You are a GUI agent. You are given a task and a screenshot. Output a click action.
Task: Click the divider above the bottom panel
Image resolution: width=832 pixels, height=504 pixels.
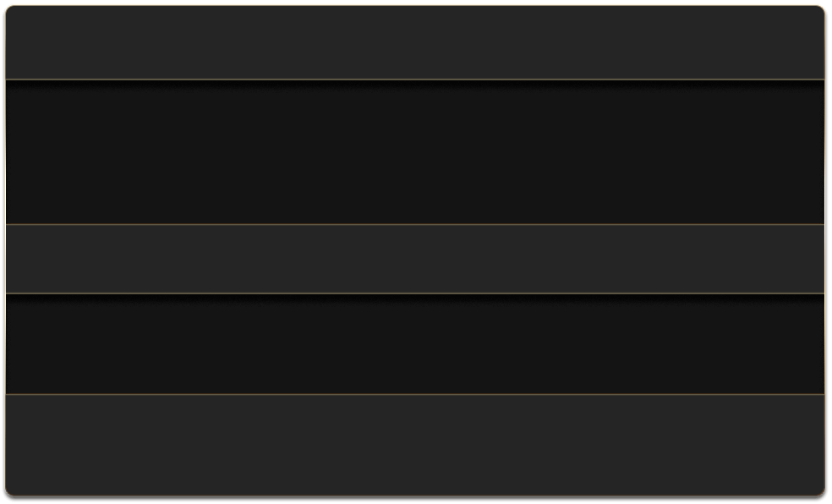click(414, 394)
